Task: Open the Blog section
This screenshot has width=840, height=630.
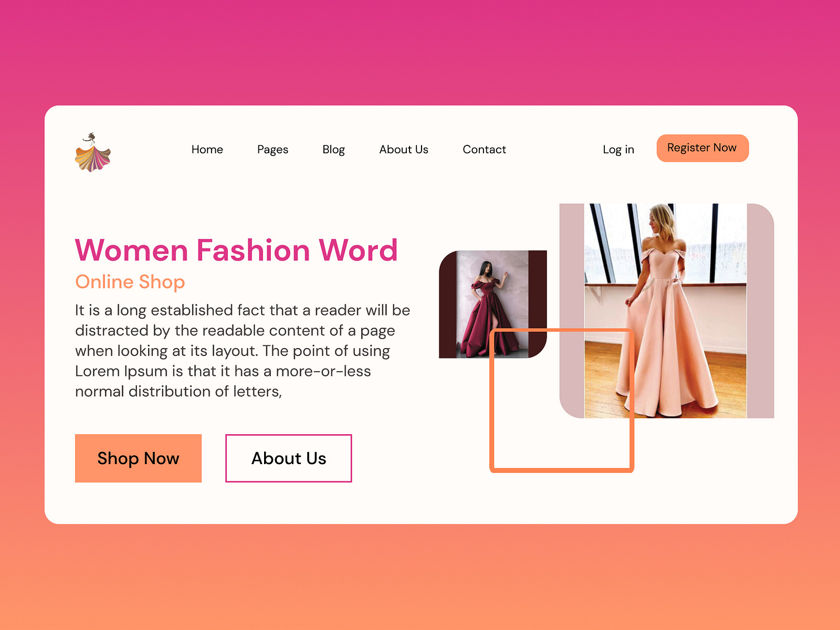Action: coord(334,150)
